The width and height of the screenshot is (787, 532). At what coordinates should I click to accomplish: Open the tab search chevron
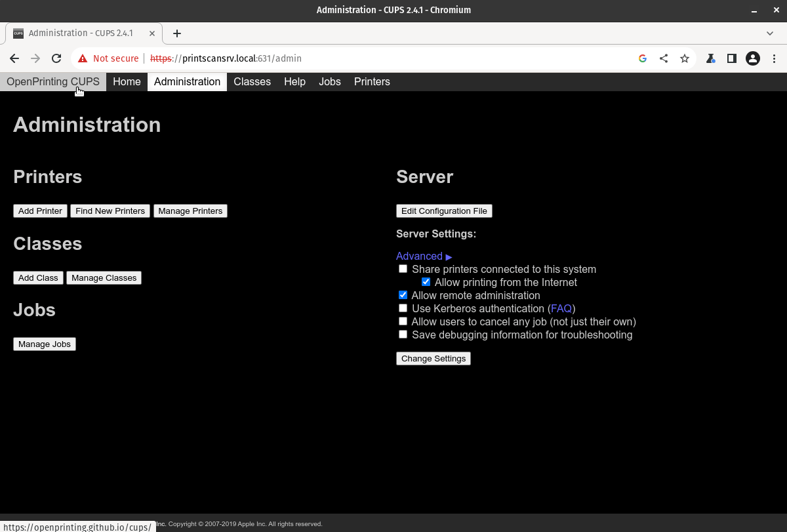click(770, 33)
